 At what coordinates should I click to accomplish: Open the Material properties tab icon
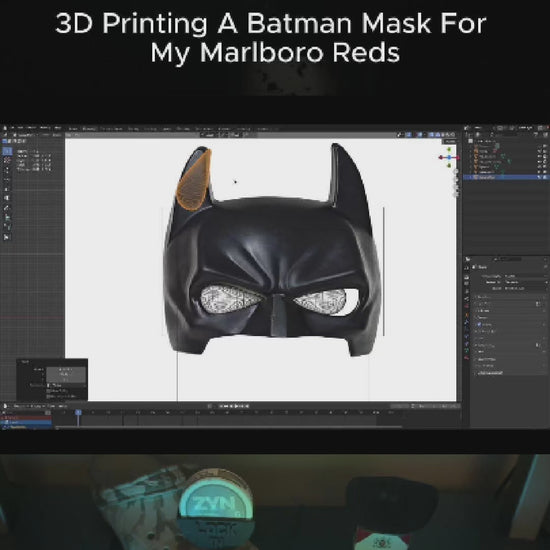click(x=467, y=358)
